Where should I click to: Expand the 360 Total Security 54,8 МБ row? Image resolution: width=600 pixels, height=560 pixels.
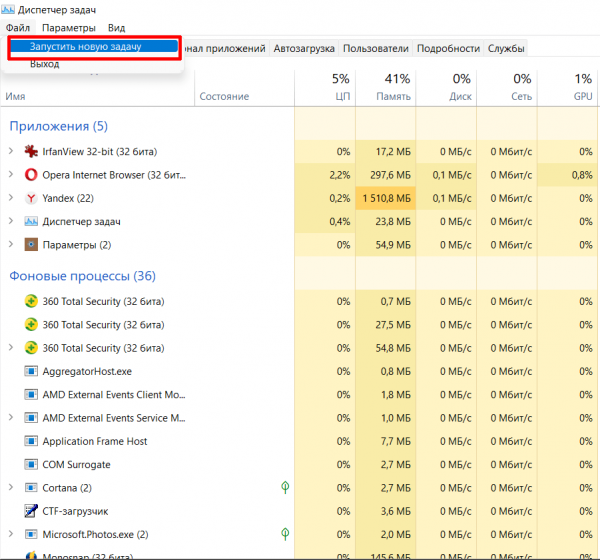pyautogui.click(x=11, y=348)
